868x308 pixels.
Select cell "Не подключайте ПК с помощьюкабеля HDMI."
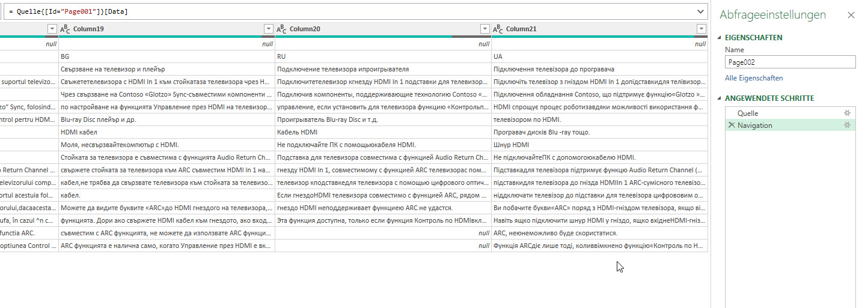click(383, 145)
